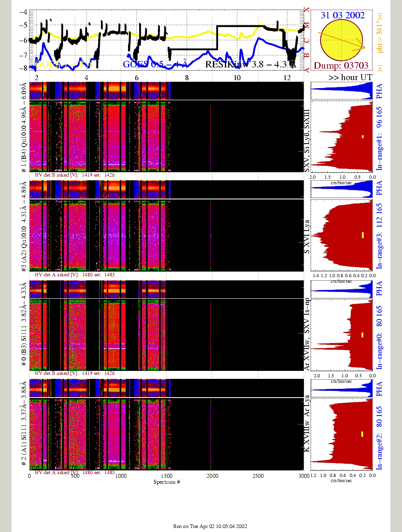The image size is (402, 532).
Task: Click the first HV det B voltage text
Action: [75, 175]
